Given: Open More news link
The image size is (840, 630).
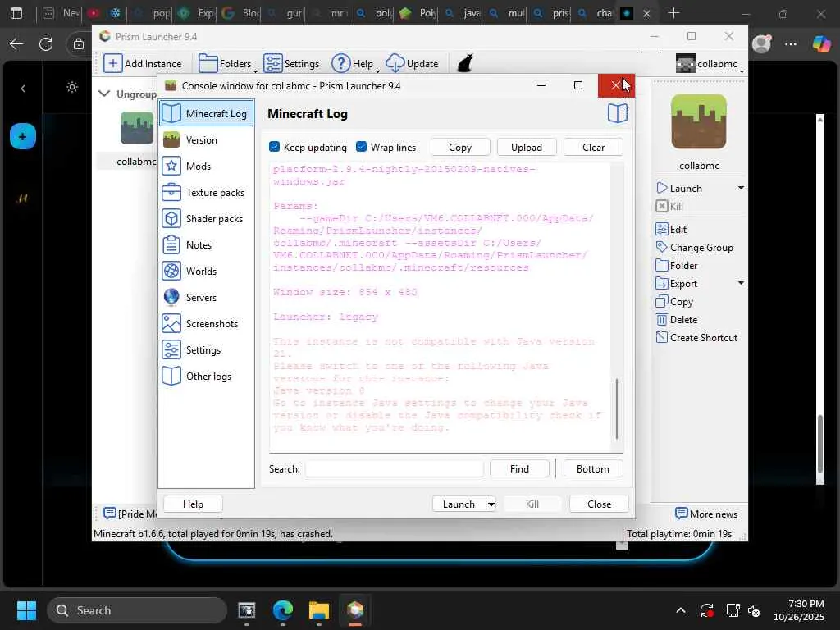Looking at the screenshot, I should pyautogui.click(x=706, y=514).
